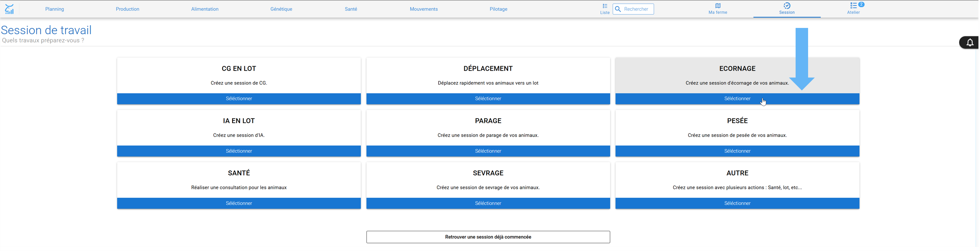Click the ECORNAGE card title
The width and height of the screenshot is (980, 251).
[x=737, y=69]
